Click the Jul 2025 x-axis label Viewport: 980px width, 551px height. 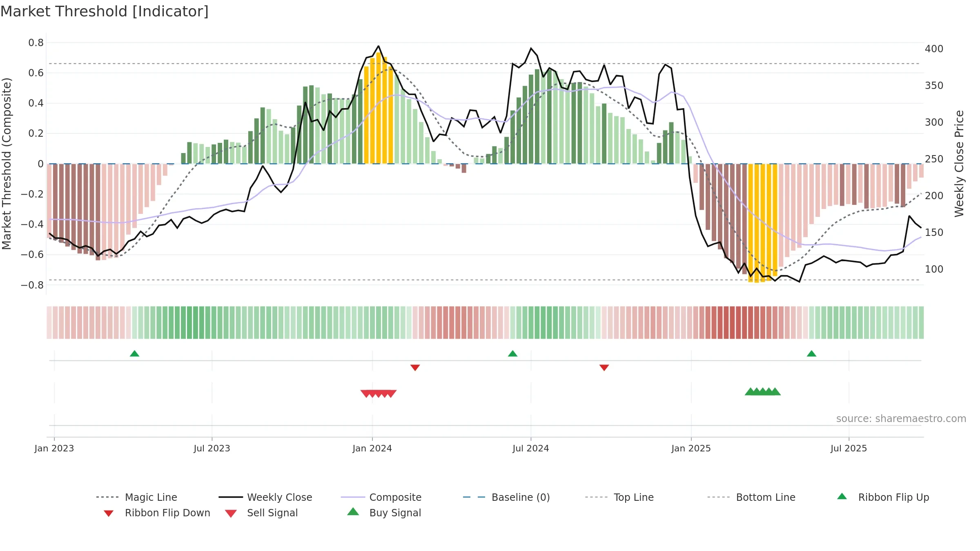tap(849, 449)
